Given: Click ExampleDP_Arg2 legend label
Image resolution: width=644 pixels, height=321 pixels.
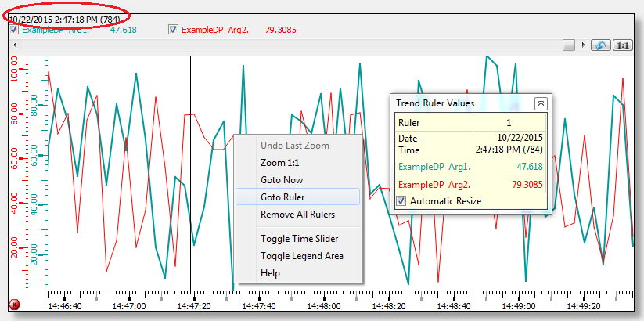Looking at the screenshot, I should (x=214, y=31).
